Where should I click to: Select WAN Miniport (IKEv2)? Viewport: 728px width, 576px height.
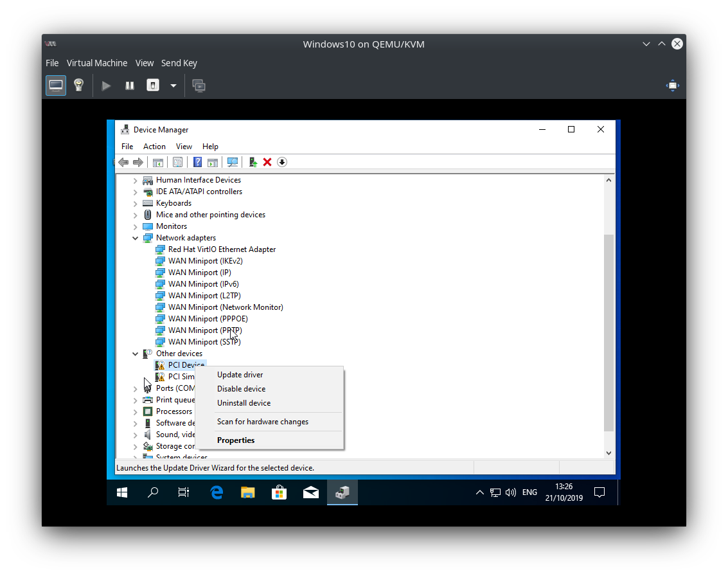coord(205,261)
